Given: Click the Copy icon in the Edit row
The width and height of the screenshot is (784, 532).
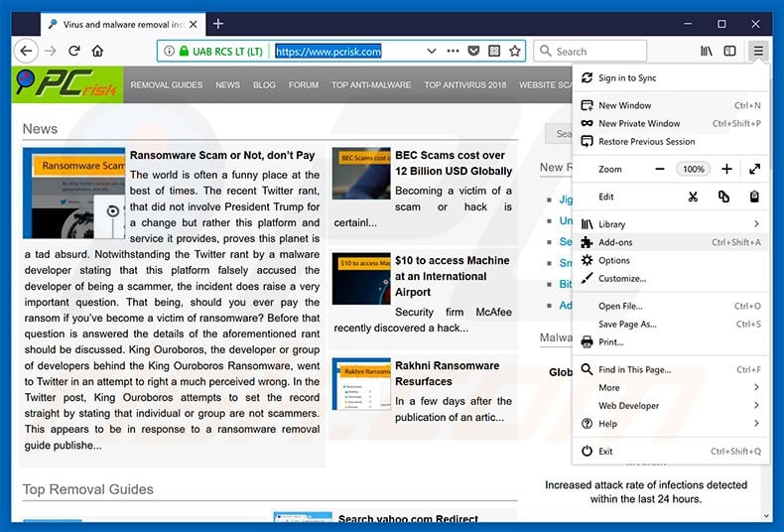Looking at the screenshot, I should (723, 197).
